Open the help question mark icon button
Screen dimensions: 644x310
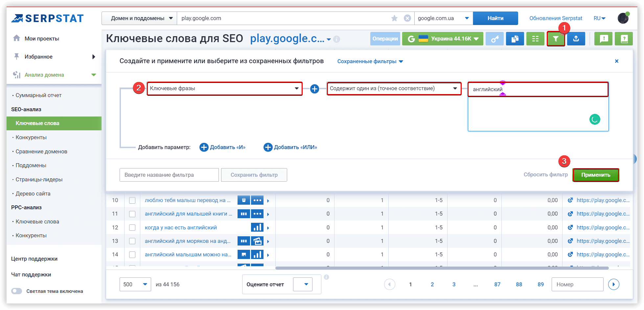624,39
